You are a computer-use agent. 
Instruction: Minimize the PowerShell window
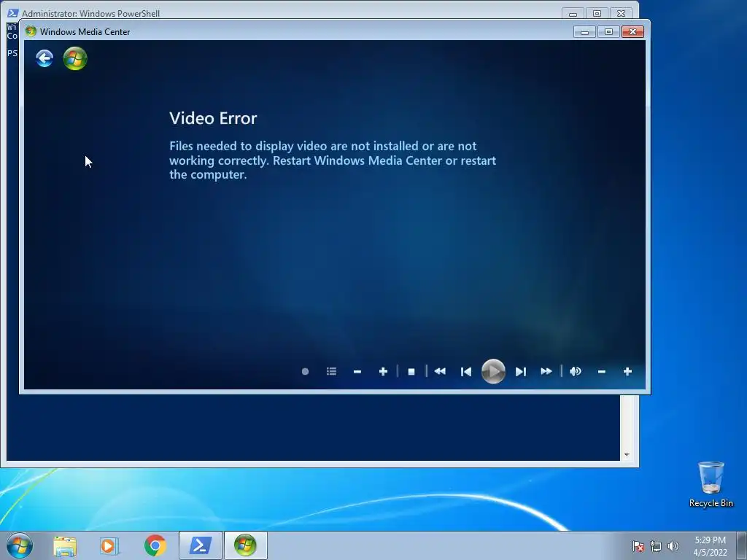tap(573, 13)
